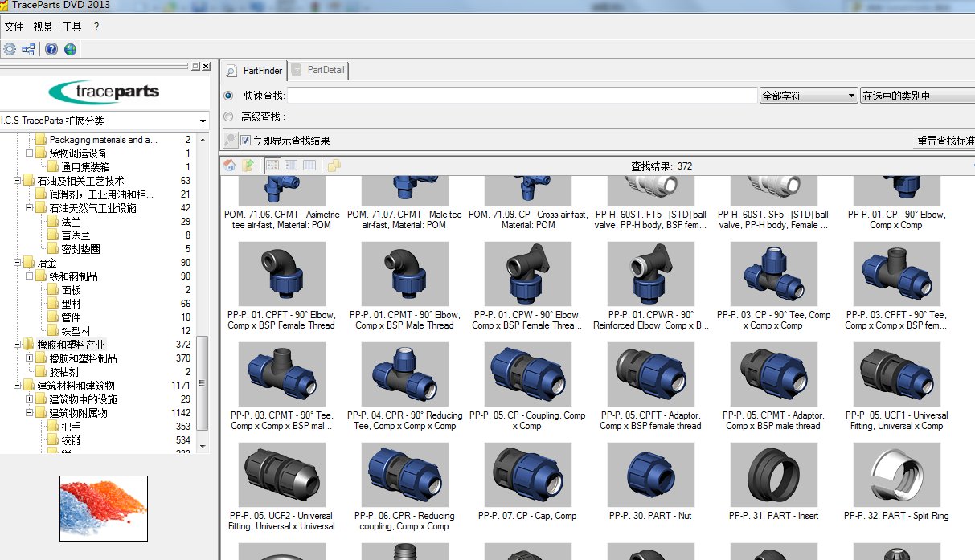Image resolution: width=975 pixels, height=560 pixels.
Task: Click the export folder icon with green arrow
Action: [x=248, y=166]
